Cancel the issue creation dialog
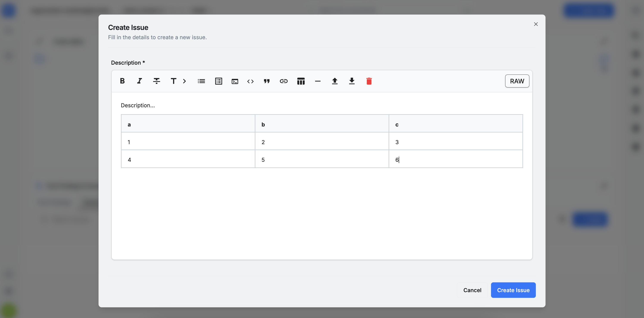This screenshot has width=644, height=318. 472,290
